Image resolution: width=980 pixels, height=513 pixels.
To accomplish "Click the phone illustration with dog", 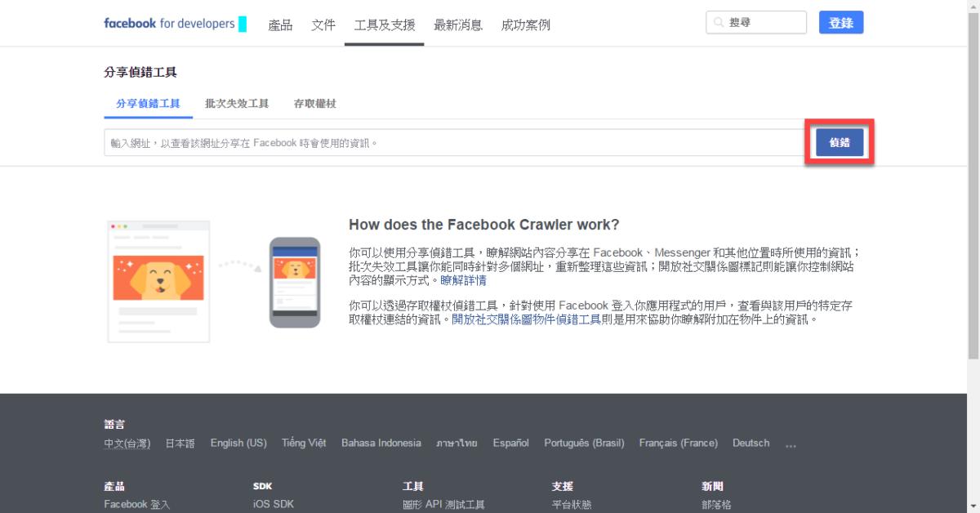I will pyautogui.click(x=295, y=283).
